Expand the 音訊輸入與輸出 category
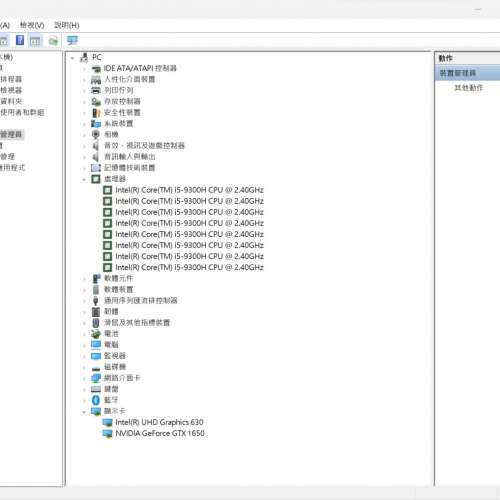 point(84,157)
